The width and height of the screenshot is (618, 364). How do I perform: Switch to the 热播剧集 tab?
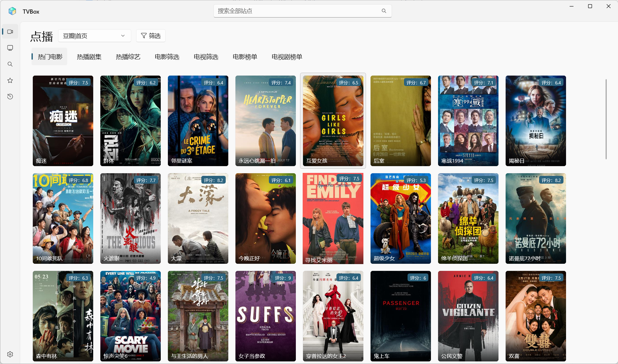tap(89, 57)
